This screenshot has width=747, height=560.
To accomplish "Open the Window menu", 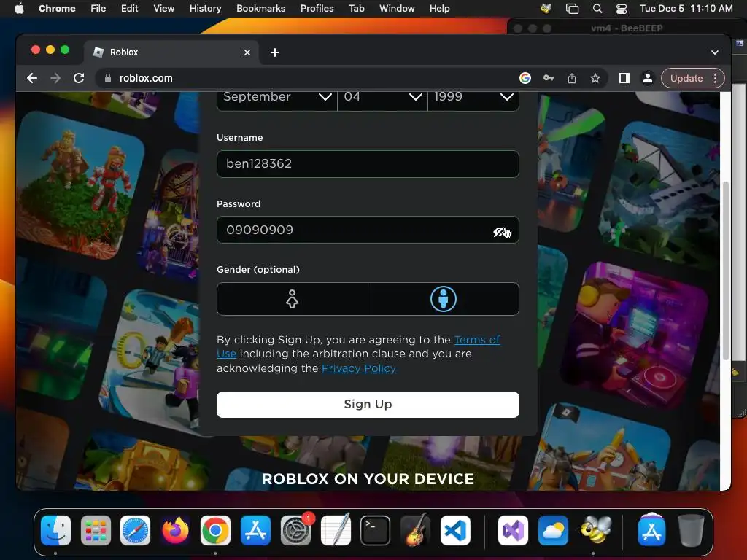I will click(x=397, y=8).
